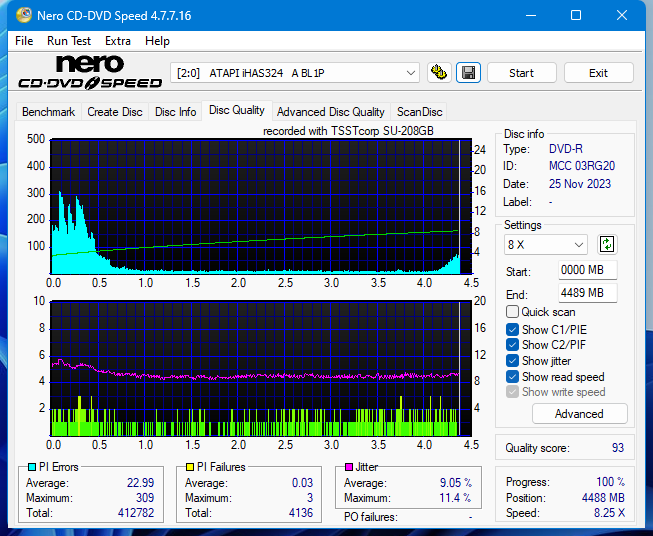This screenshot has width=653, height=536.
Task: Open the Run Test menu
Action: tap(69, 41)
